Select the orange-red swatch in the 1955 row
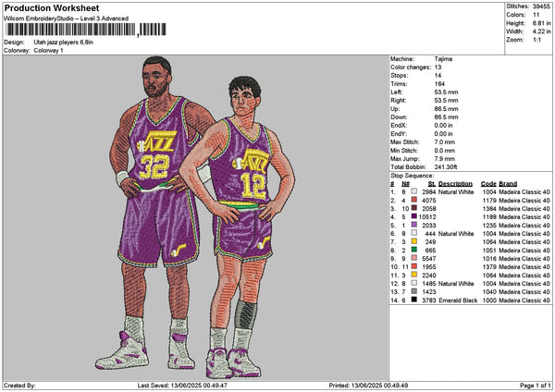555x392 pixels. (x=414, y=266)
